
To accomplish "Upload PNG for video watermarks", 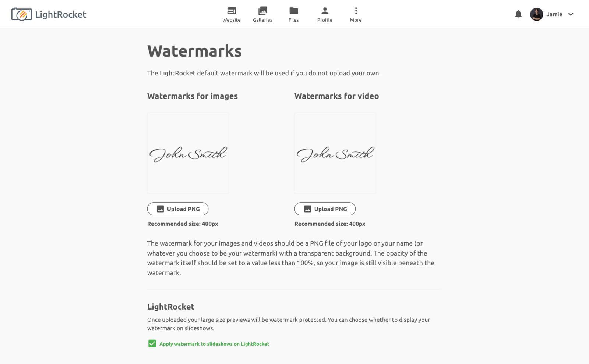I will (325, 209).
